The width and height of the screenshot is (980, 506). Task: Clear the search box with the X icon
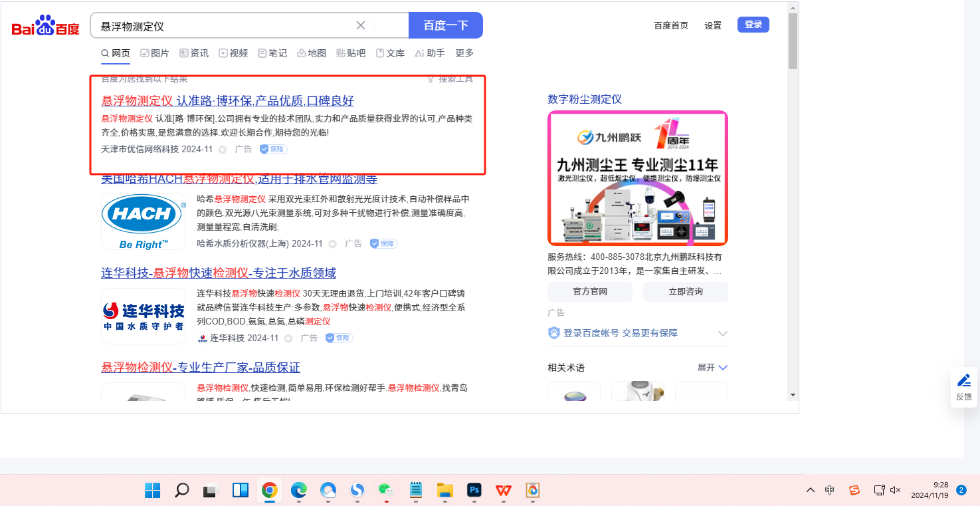pyautogui.click(x=361, y=26)
